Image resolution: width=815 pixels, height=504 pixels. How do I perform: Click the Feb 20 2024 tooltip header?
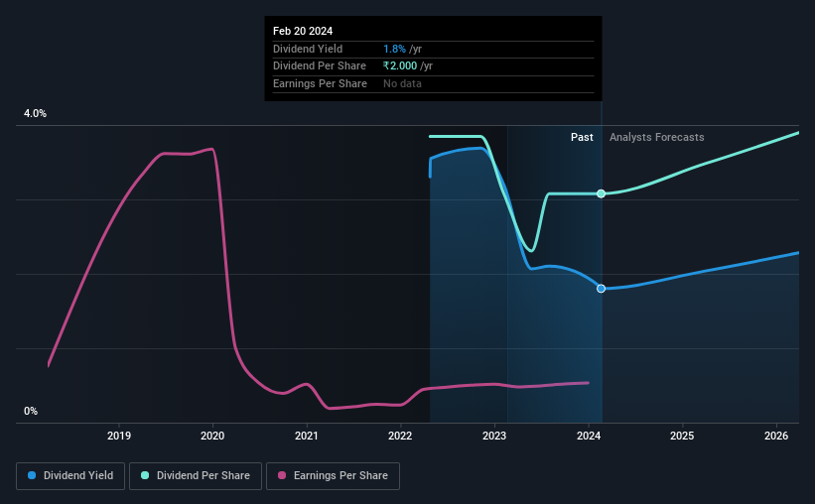coord(303,31)
